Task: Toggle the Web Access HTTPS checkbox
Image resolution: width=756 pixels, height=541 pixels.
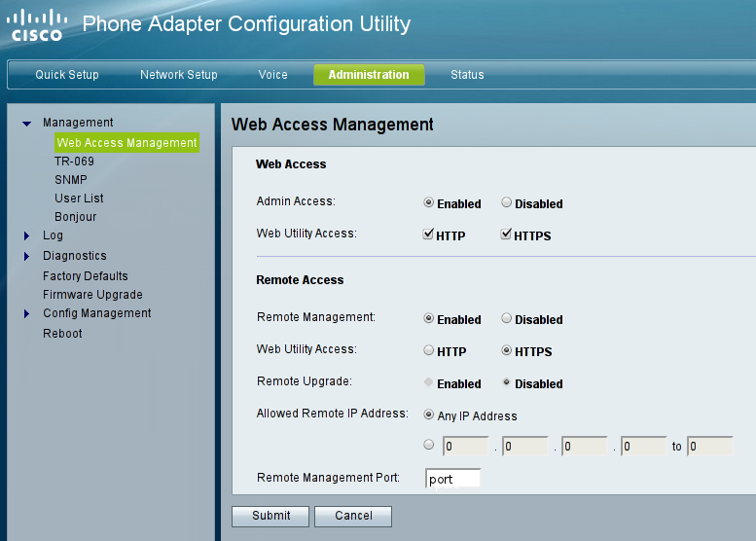Action: (x=506, y=234)
